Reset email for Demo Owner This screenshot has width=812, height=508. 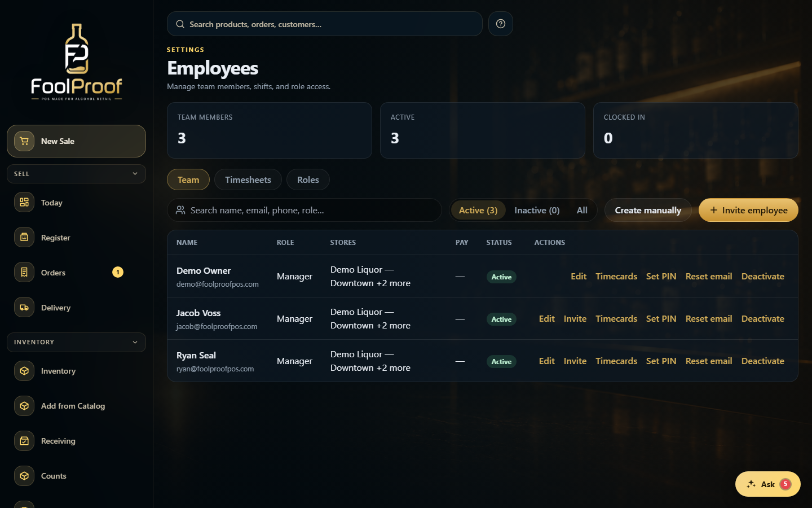(709, 276)
